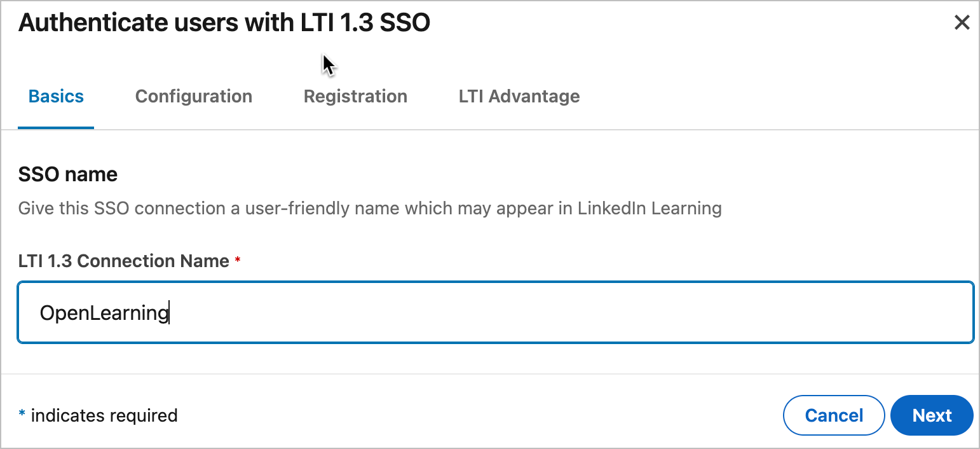Click the red required asterisk by label

pyautogui.click(x=238, y=261)
